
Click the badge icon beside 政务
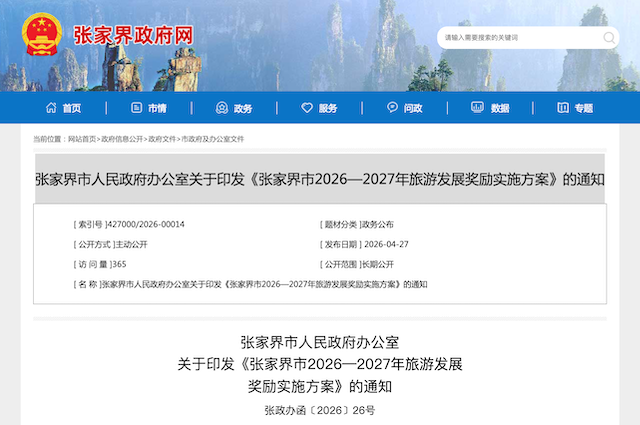click(x=222, y=108)
